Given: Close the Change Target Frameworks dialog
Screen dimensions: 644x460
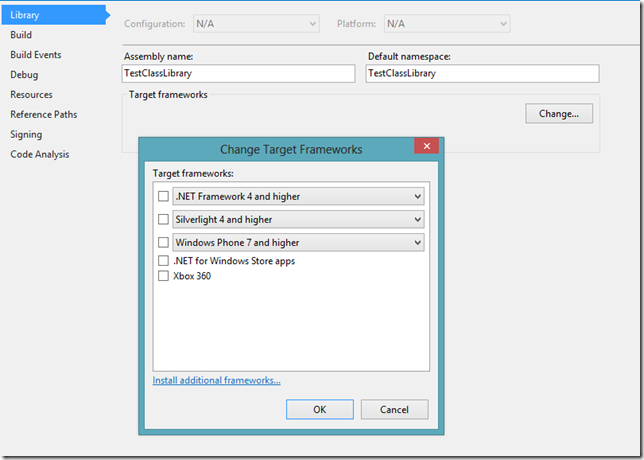Looking at the screenshot, I should tap(426, 146).
